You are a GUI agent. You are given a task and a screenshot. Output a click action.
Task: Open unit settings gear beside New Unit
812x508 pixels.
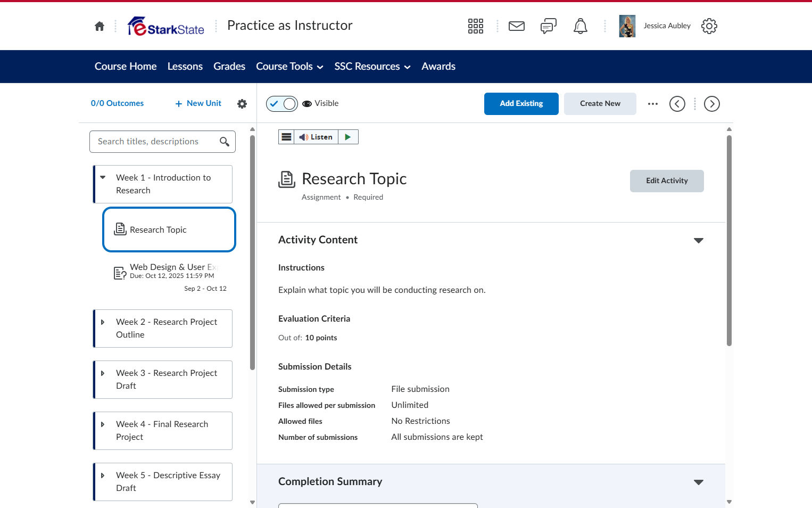click(x=242, y=104)
